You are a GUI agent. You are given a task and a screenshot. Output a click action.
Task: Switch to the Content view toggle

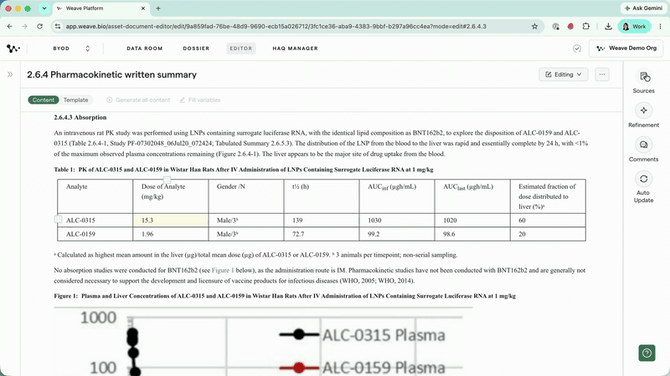[x=44, y=100]
